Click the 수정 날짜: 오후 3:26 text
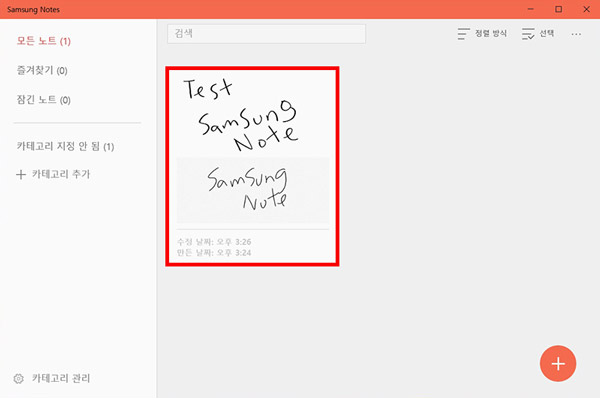This screenshot has height=398, width=600. click(x=214, y=242)
